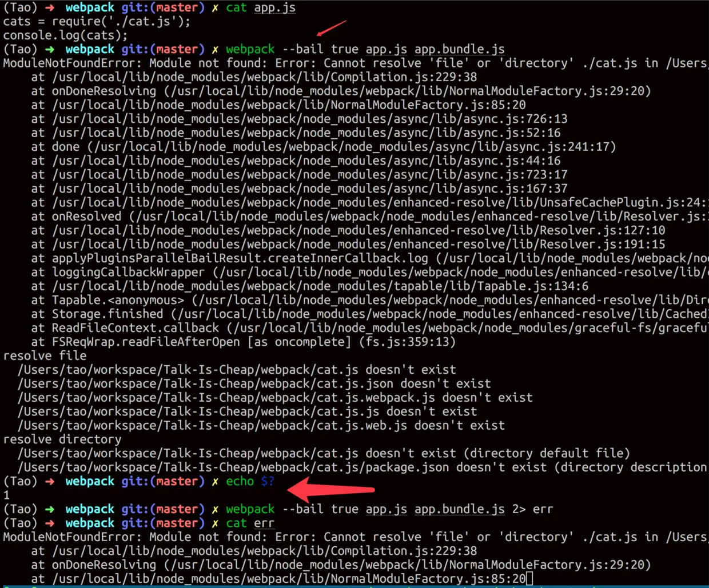Click the 'echo $?' command text
709x588 pixels.
(x=250, y=481)
